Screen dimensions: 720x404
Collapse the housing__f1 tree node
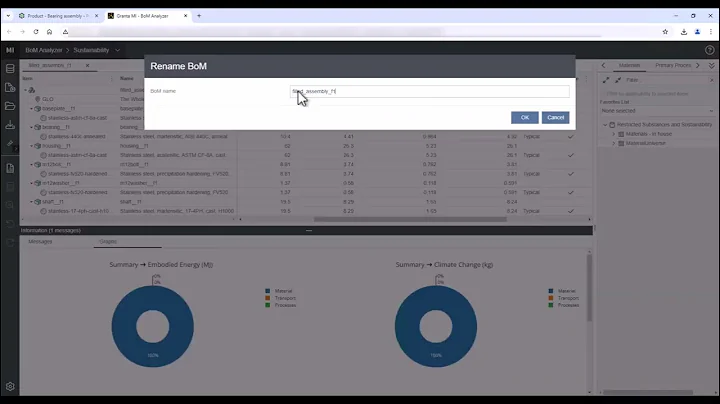(32, 146)
